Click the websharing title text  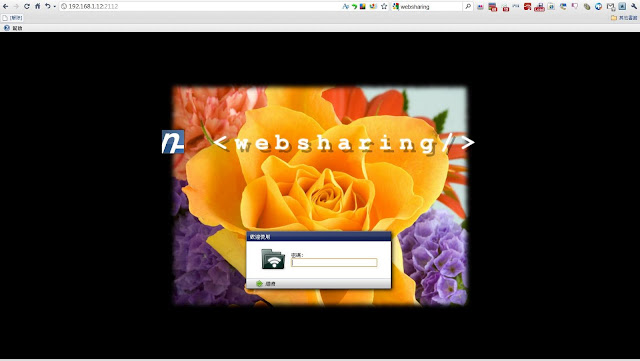[344, 143]
